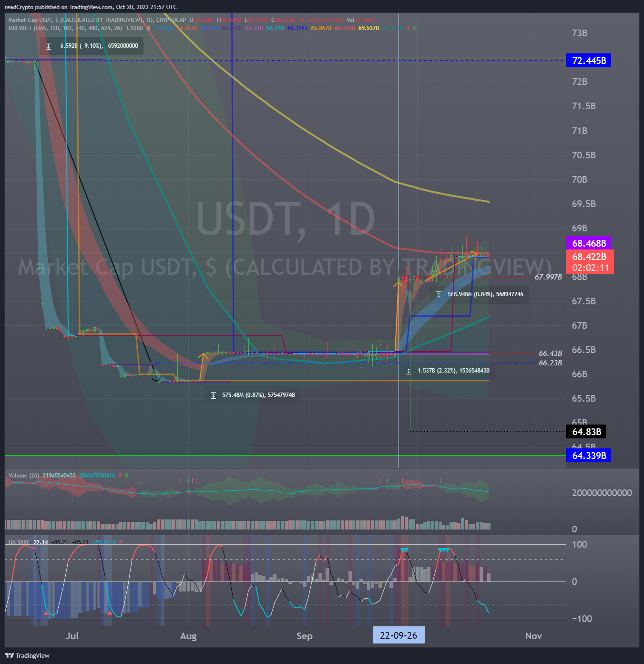The width and height of the screenshot is (644, 664).
Task: Click the 69.5B price axis label
Action: (584, 204)
